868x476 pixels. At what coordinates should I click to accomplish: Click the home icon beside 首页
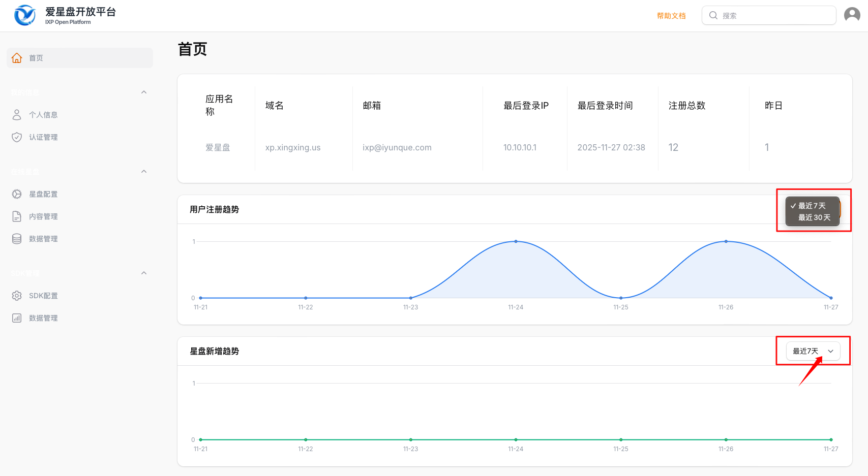(x=17, y=58)
